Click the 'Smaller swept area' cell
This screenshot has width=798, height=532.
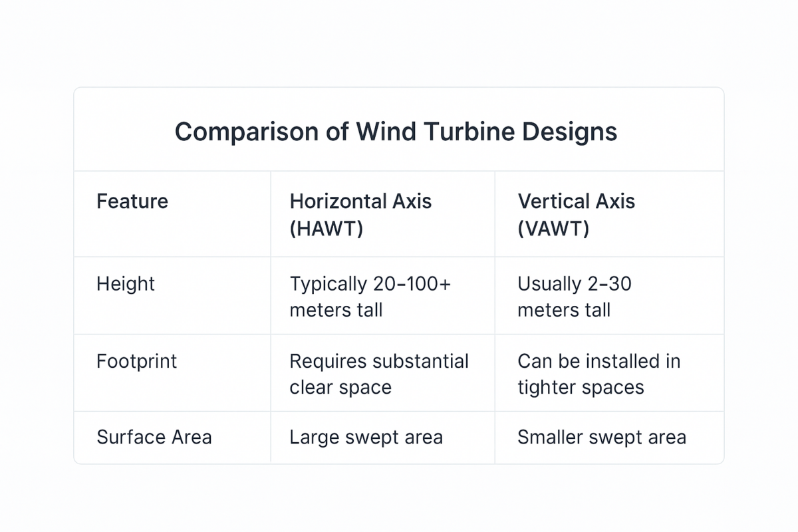coord(602,437)
